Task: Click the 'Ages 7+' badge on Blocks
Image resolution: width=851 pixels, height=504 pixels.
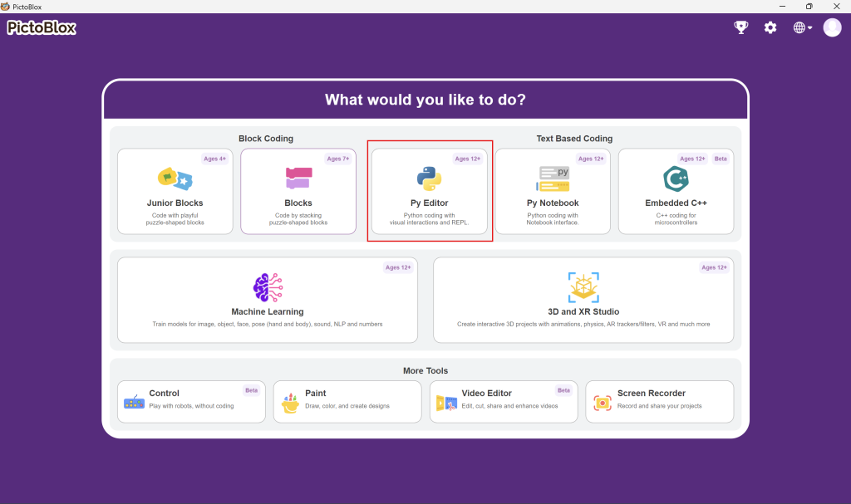Action: [x=338, y=159]
